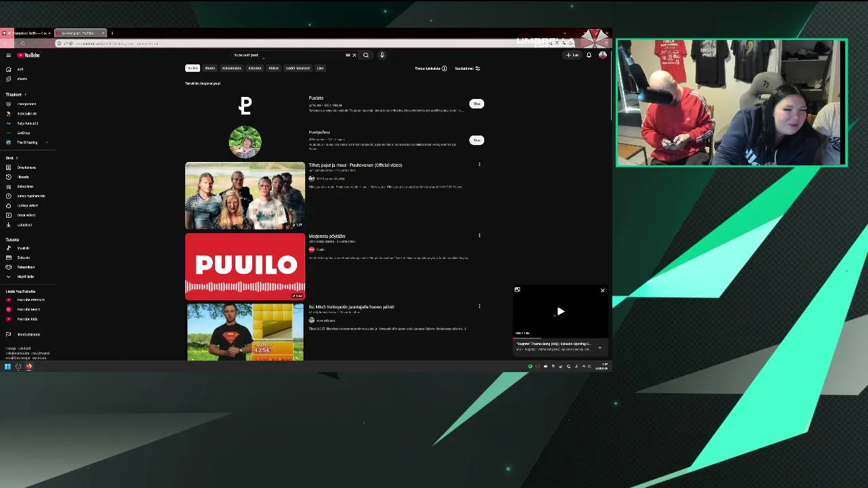Open options menu for Voittopotin video
868x488 pixels.
pyautogui.click(x=479, y=306)
